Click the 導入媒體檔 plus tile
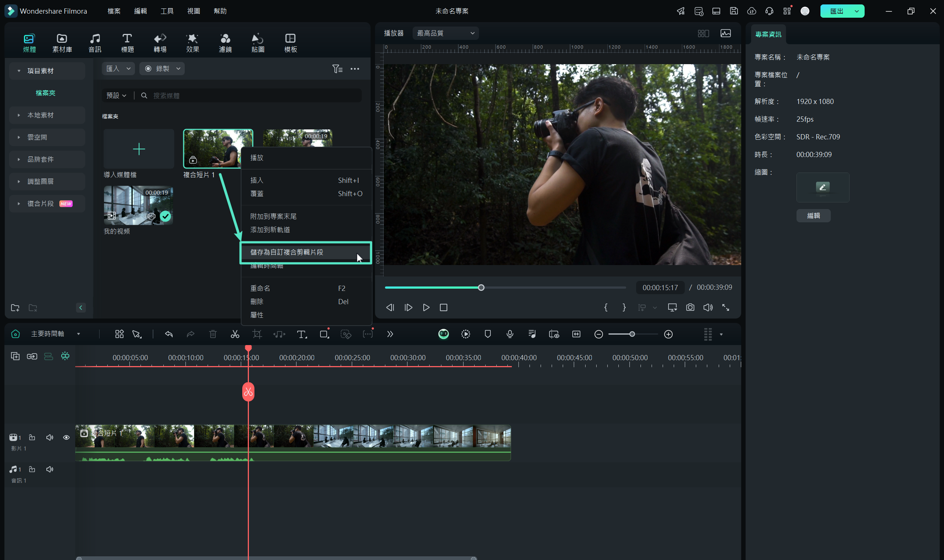Image resolution: width=944 pixels, height=560 pixels. [x=139, y=149]
